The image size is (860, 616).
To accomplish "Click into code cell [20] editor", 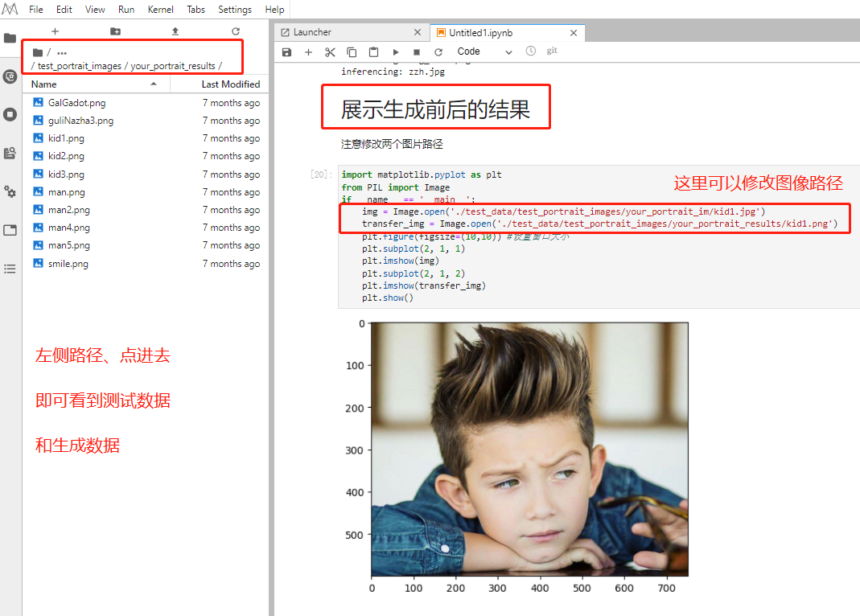I will (599, 236).
